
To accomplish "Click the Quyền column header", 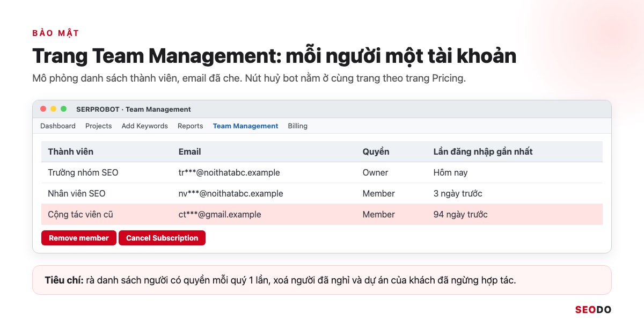I will pyautogui.click(x=376, y=151).
